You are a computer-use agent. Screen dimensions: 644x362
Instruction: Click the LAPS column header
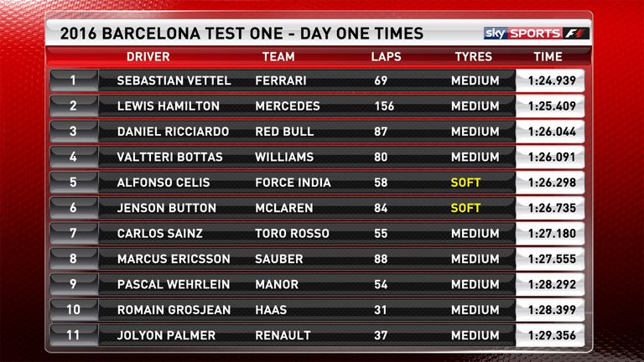point(386,57)
